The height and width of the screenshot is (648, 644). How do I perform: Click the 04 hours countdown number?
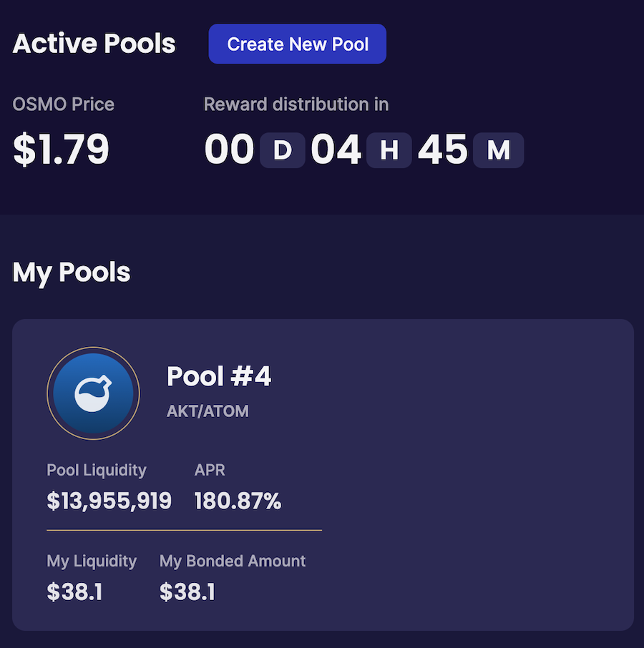336,149
